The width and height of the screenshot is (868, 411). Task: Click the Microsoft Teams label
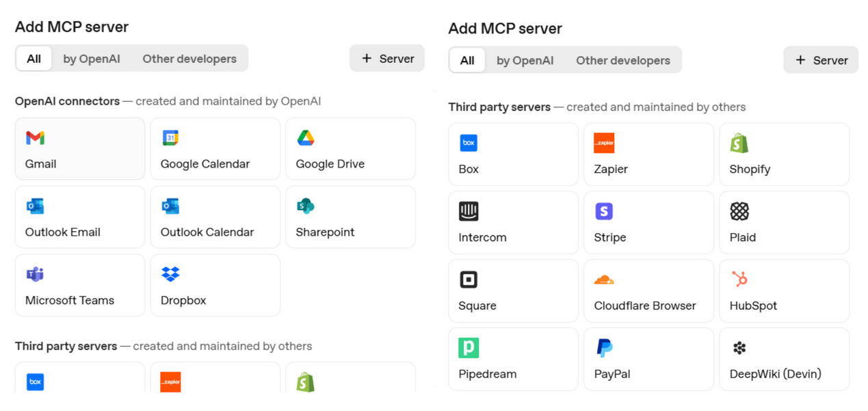click(x=70, y=300)
